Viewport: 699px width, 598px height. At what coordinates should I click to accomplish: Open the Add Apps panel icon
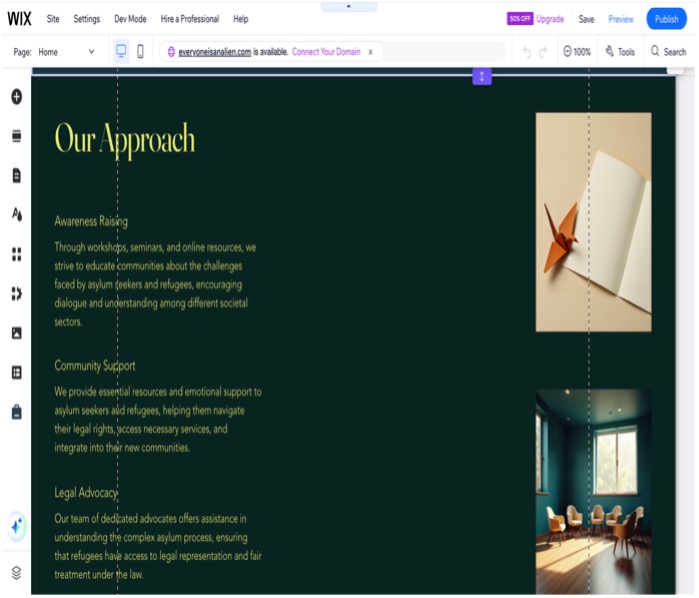(16, 254)
